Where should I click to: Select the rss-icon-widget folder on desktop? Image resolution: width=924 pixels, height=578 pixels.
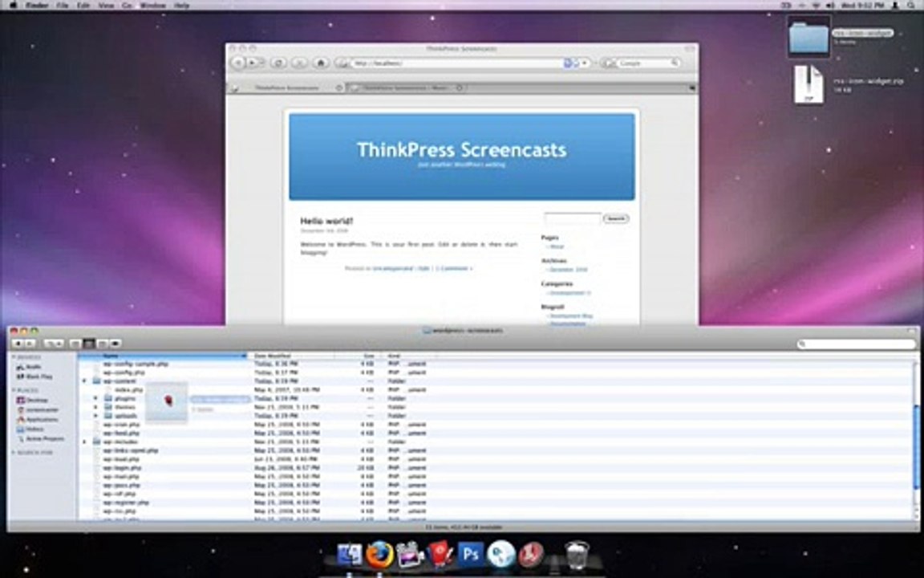pyautogui.click(x=808, y=37)
